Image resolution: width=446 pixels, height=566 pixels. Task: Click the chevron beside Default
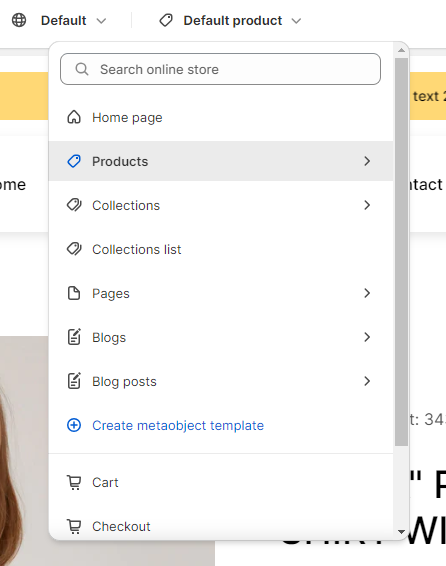point(101,21)
